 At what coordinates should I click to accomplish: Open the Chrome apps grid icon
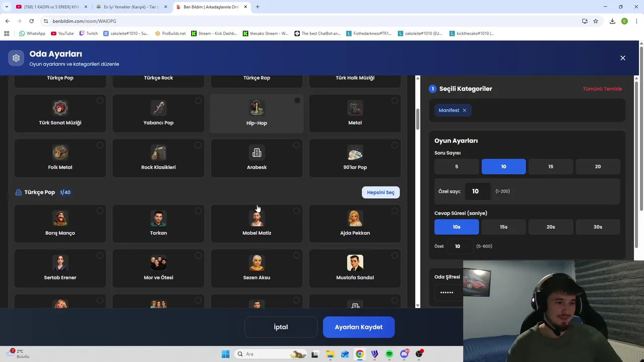(x=7, y=34)
